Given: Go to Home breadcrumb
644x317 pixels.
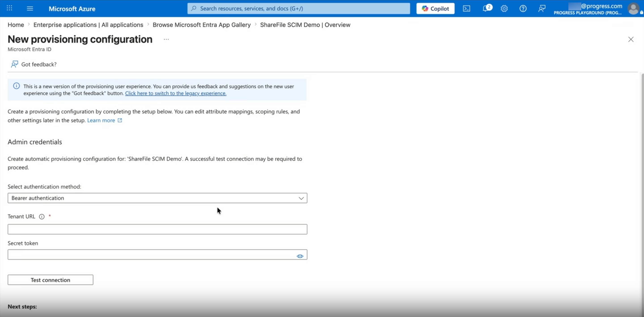Looking at the screenshot, I should tap(16, 25).
